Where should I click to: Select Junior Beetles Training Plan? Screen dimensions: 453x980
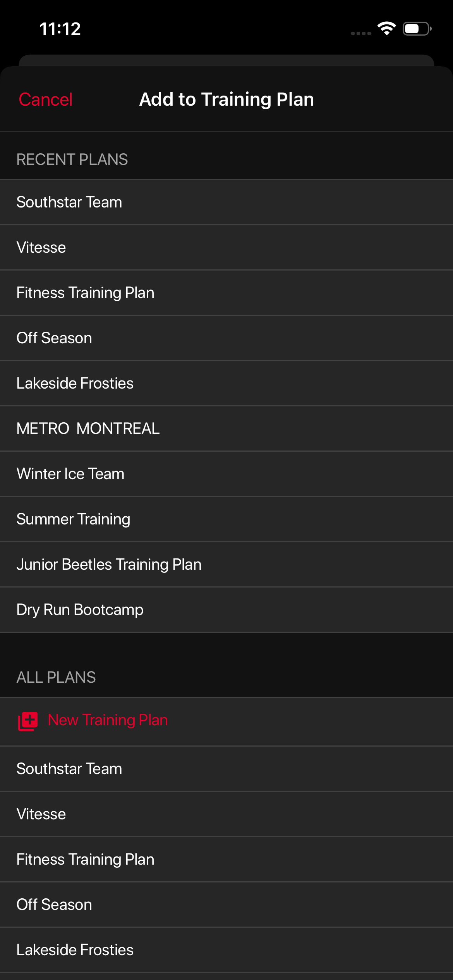pyautogui.click(x=109, y=564)
